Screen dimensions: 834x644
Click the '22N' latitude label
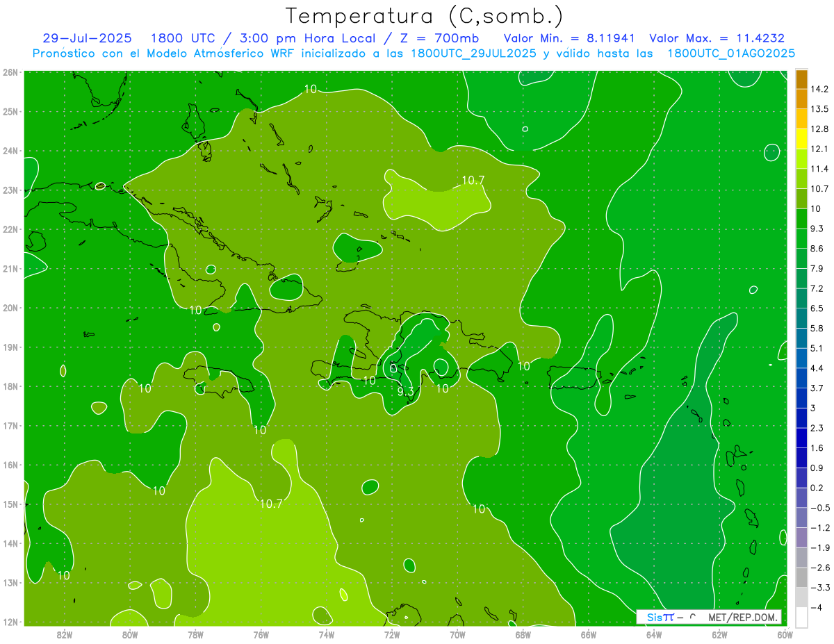click(10, 229)
